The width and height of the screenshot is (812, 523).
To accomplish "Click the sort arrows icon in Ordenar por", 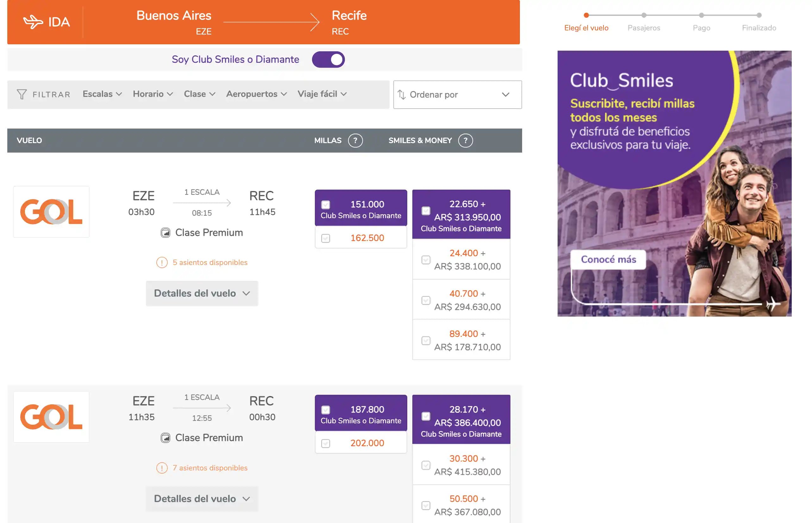I will (x=402, y=95).
